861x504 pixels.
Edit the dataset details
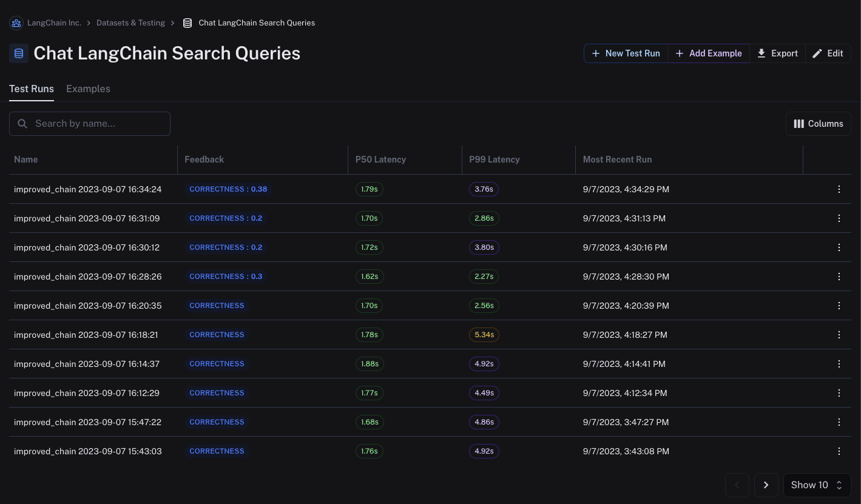pyautogui.click(x=828, y=53)
